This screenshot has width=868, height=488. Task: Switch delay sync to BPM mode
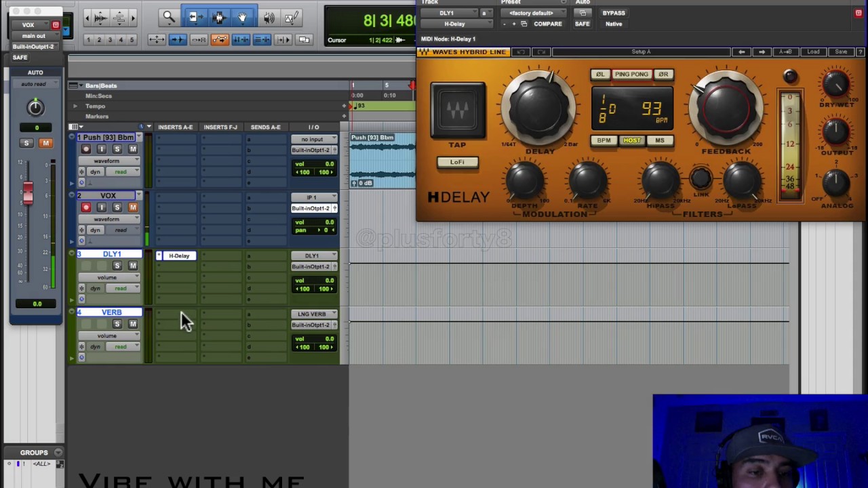click(x=604, y=140)
